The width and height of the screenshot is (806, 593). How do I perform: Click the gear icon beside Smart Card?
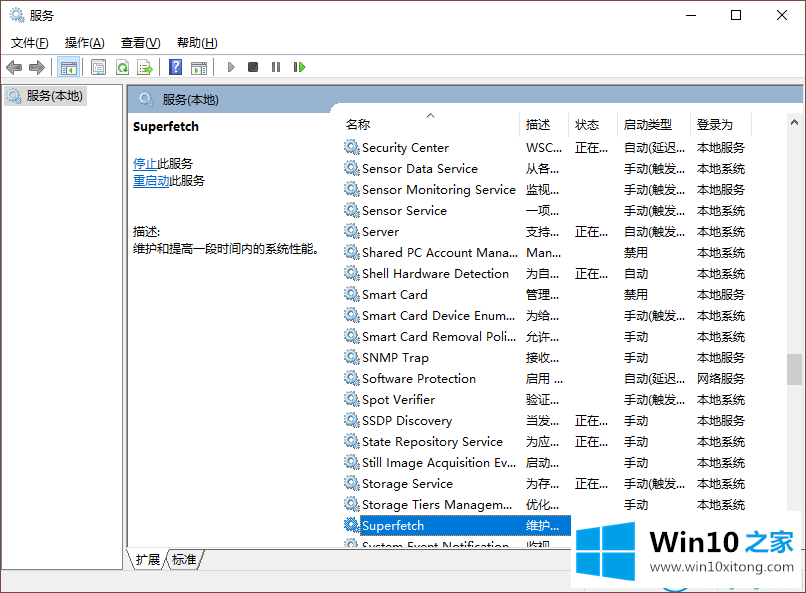(x=352, y=294)
